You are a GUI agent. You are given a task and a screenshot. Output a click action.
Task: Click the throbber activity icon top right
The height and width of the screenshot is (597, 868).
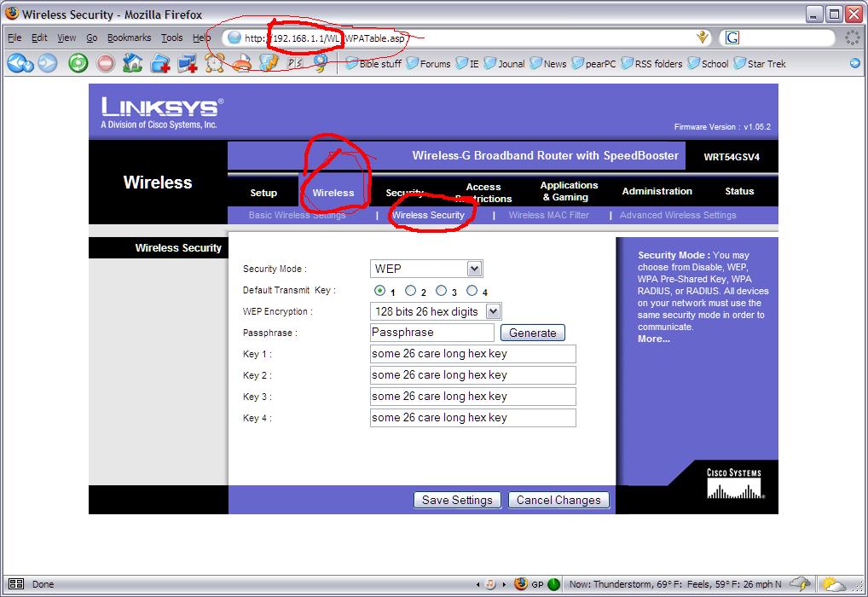point(852,38)
